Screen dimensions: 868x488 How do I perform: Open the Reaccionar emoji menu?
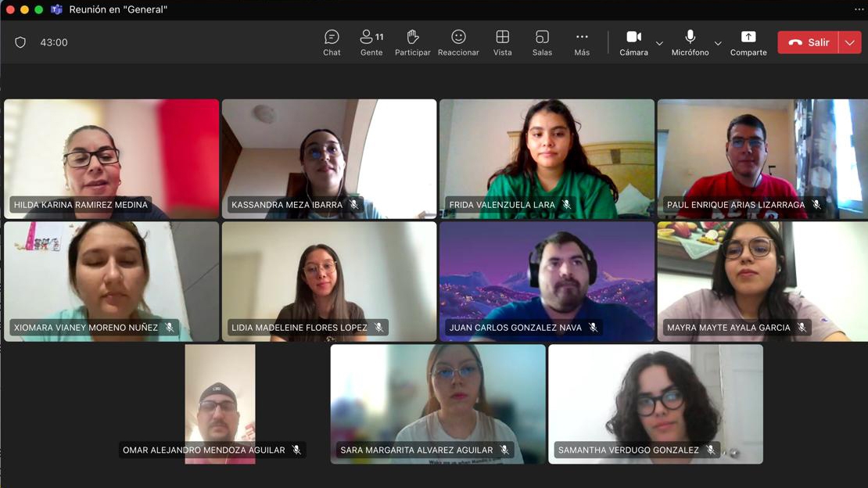458,43
